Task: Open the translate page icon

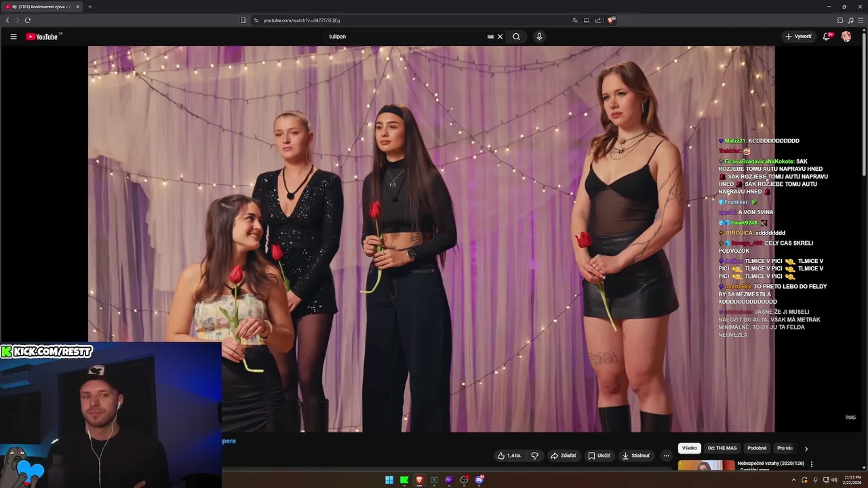Action: pyautogui.click(x=575, y=20)
